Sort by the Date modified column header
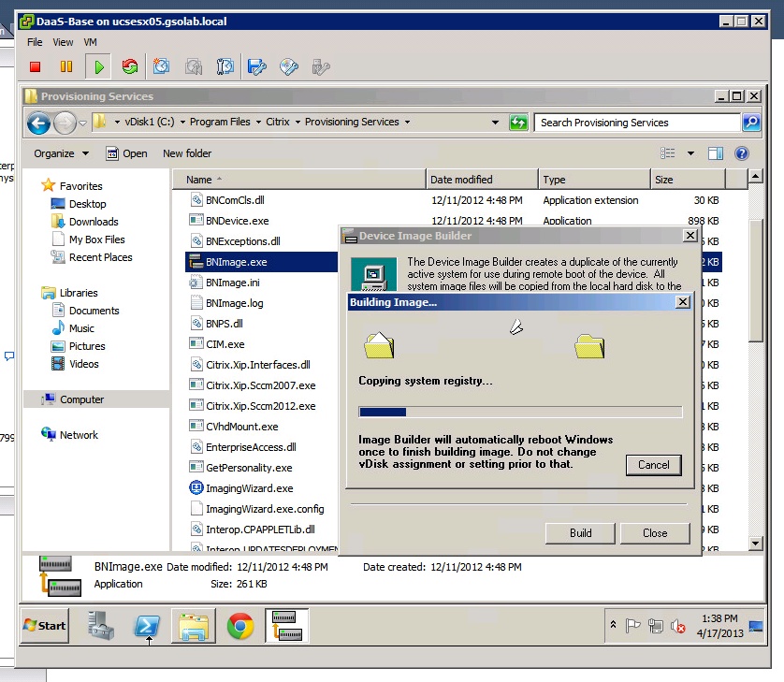 coord(482,180)
